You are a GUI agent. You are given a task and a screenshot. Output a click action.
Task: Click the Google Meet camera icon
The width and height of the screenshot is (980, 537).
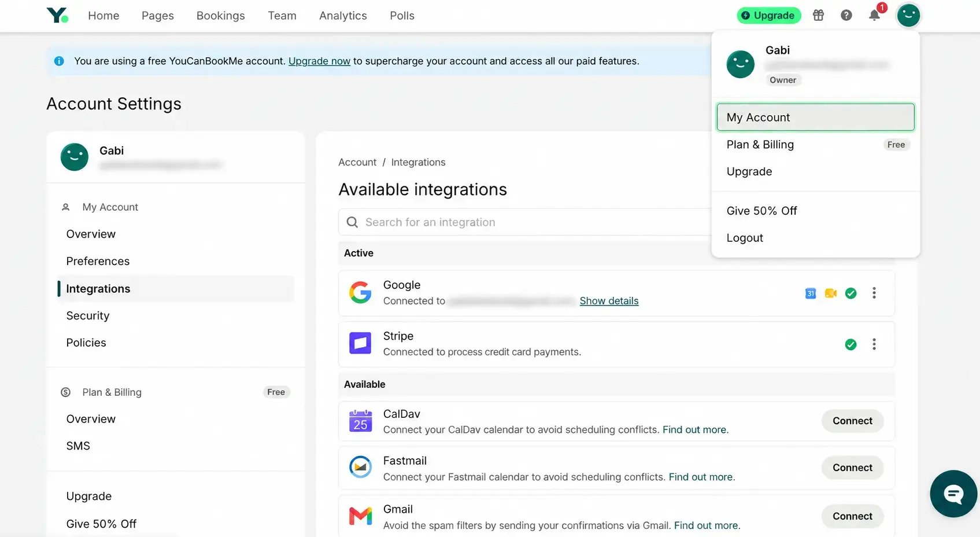[x=831, y=293]
